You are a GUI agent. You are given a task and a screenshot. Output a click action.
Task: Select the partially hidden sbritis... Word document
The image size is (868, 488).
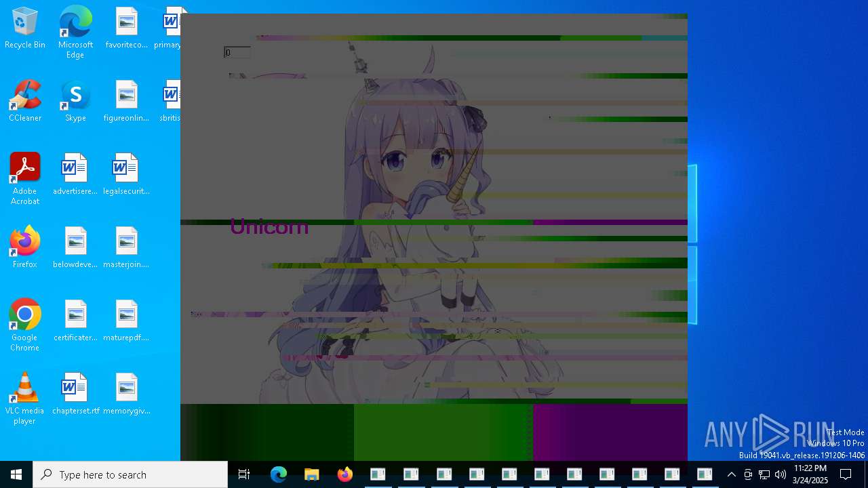170,102
